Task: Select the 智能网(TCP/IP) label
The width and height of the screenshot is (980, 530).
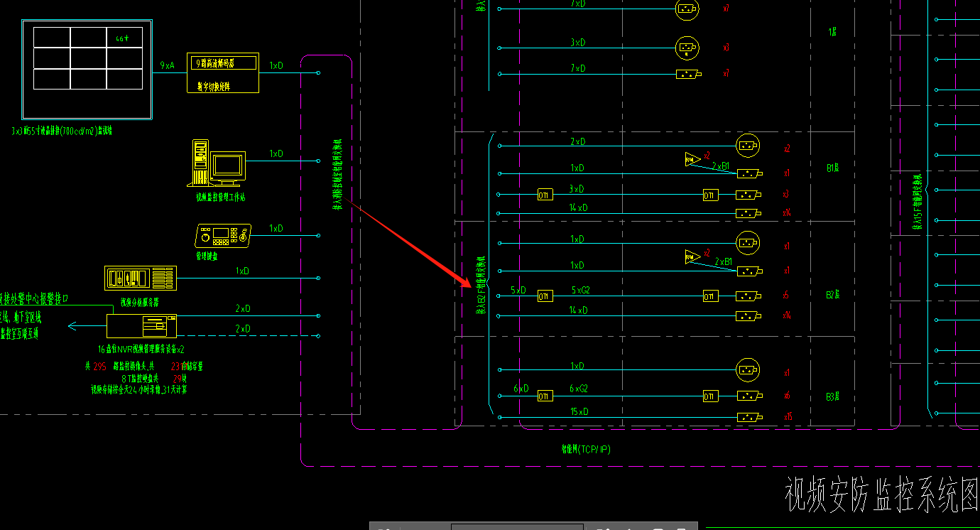Action: coord(585,449)
